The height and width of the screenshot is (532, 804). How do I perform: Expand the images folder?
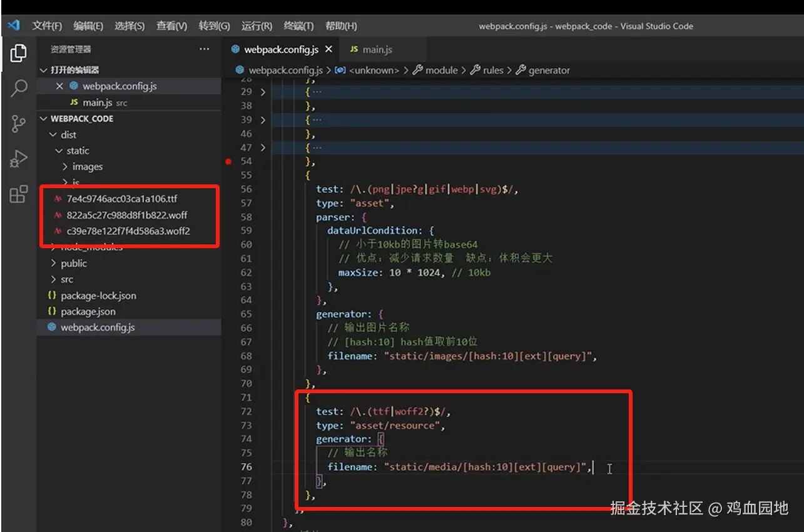[87, 167]
